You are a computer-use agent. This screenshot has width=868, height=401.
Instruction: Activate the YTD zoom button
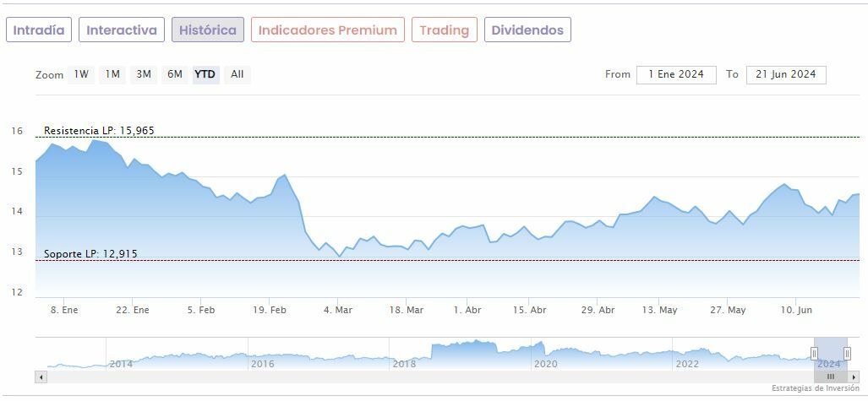click(x=205, y=74)
